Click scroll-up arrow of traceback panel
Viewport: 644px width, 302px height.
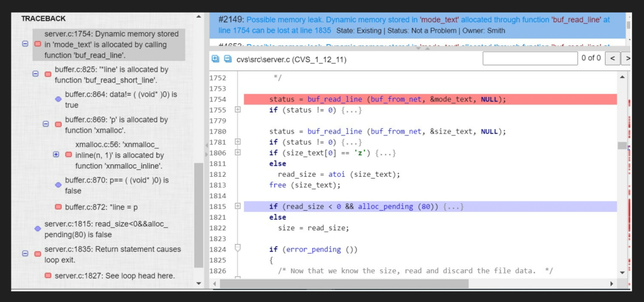[x=199, y=17]
